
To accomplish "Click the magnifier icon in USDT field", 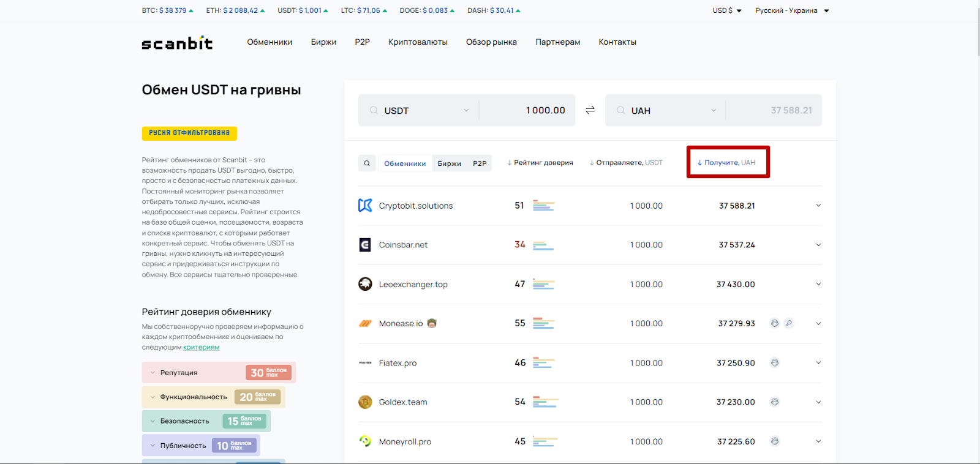I will tap(374, 110).
